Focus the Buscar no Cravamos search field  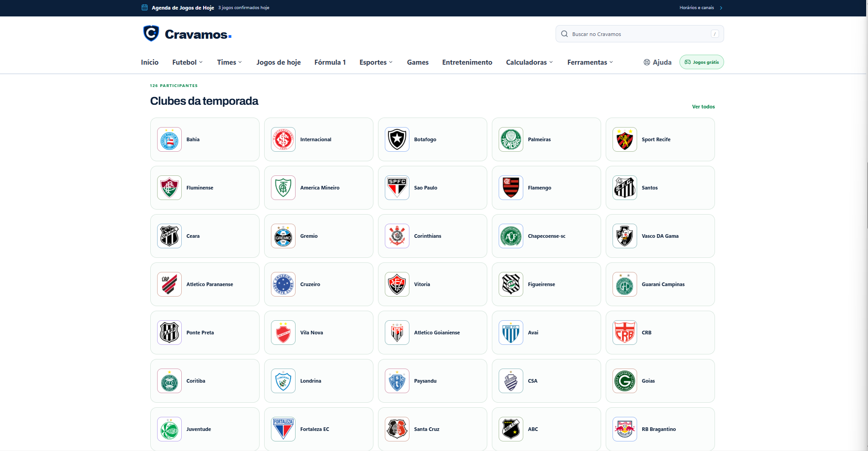pyautogui.click(x=639, y=34)
